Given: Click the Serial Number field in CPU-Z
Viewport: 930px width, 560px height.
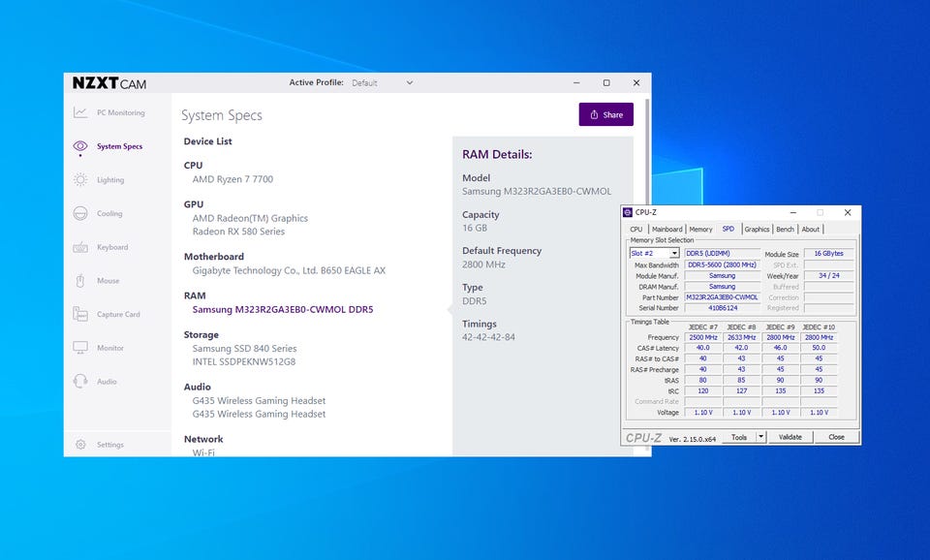Looking at the screenshot, I should pos(722,308).
